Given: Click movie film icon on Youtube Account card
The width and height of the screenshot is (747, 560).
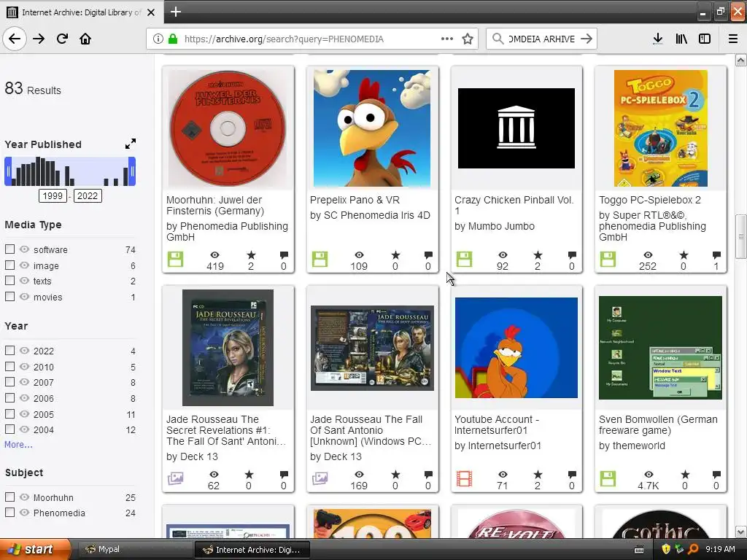Looking at the screenshot, I should pos(464,478).
